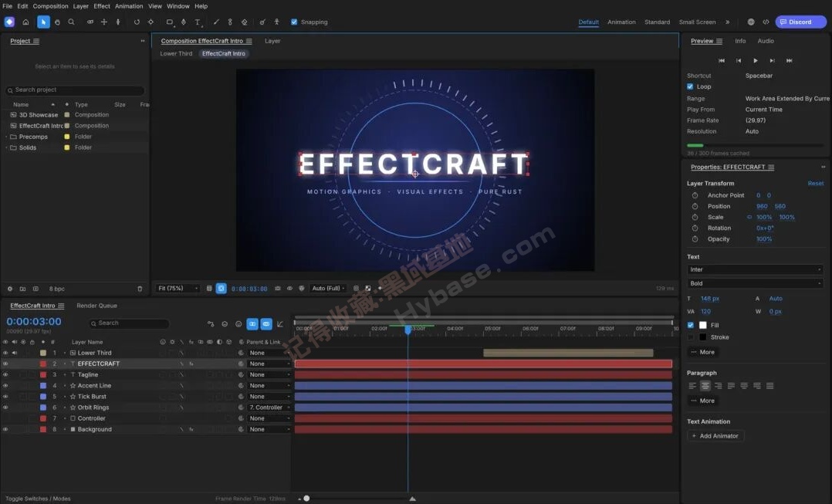Select the Eraser tool

(x=244, y=22)
